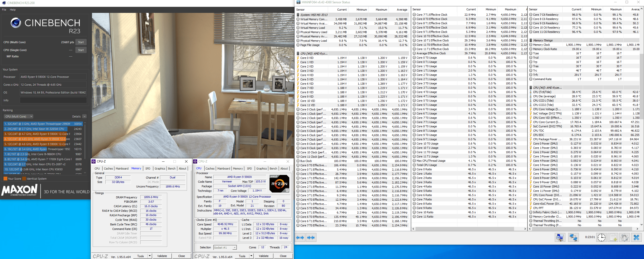
Task: Select the Mainboard tab in the CPU-tab CPU-Z window
Action: (224, 169)
